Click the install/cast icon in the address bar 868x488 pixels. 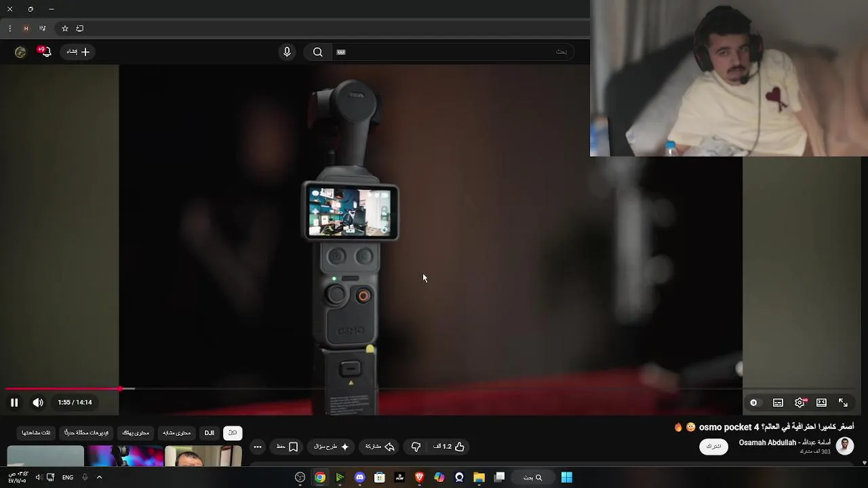click(79, 28)
